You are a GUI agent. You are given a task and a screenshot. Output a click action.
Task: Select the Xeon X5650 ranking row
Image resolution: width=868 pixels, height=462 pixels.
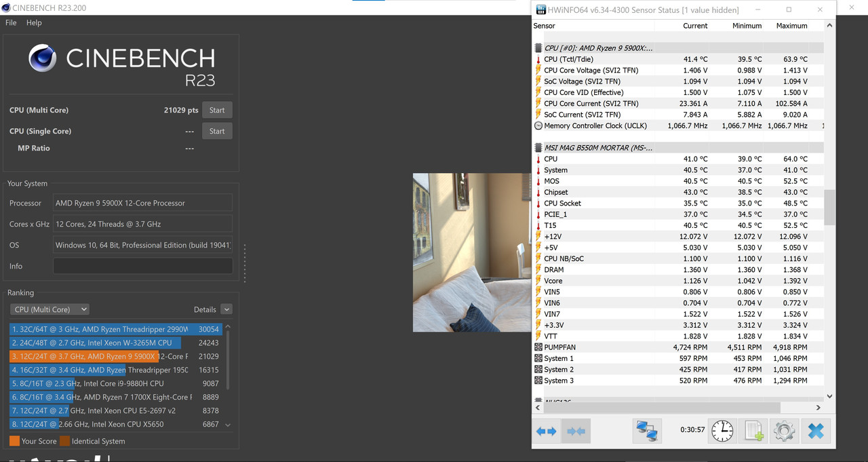pyautogui.click(x=115, y=424)
